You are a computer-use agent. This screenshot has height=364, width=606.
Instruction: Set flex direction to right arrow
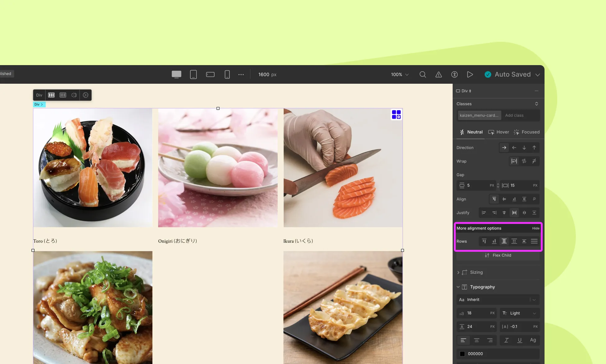(x=504, y=148)
